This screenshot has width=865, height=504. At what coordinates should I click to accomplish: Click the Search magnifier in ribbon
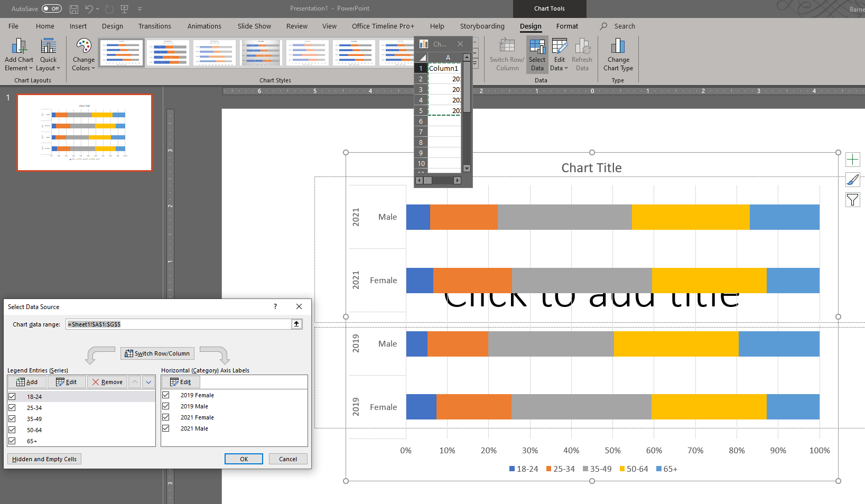(x=603, y=26)
